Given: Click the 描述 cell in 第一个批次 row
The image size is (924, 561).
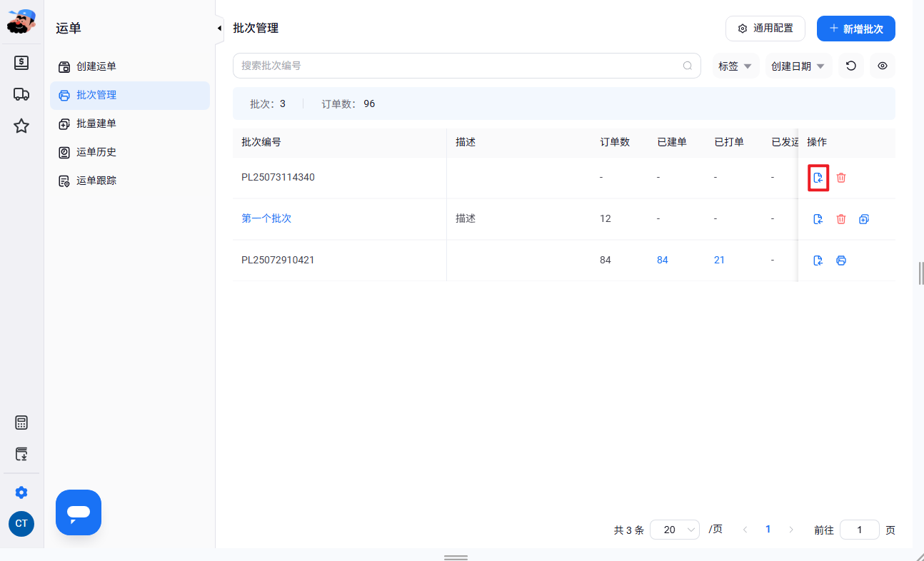Looking at the screenshot, I should [x=466, y=218].
